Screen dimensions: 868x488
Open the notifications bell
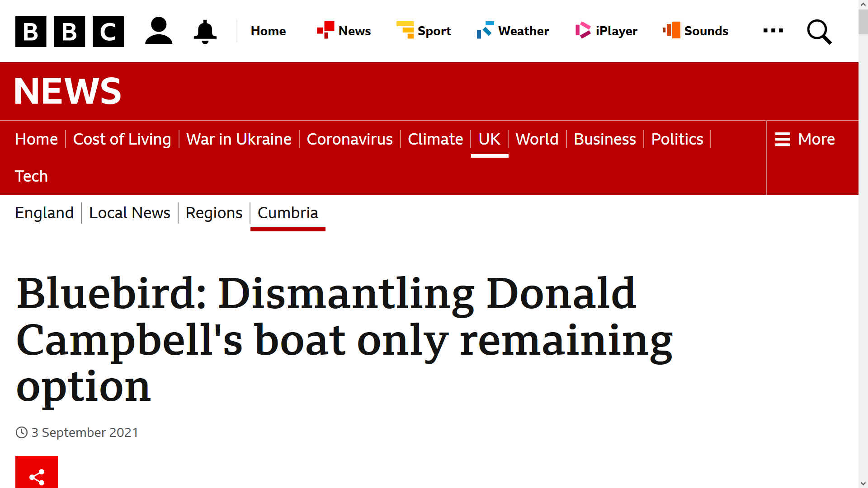click(205, 31)
